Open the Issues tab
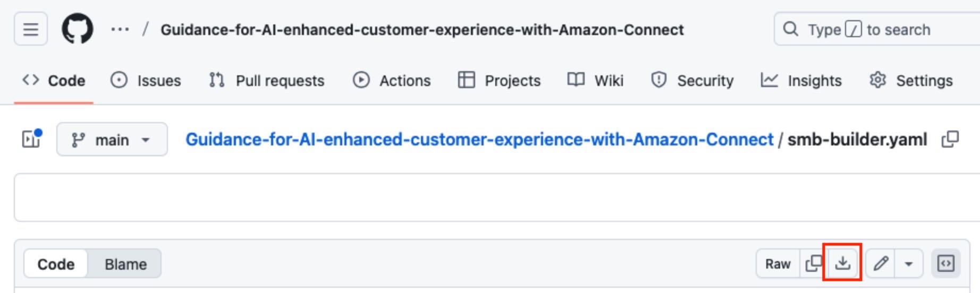This screenshot has width=980, height=293. [x=146, y=81]
